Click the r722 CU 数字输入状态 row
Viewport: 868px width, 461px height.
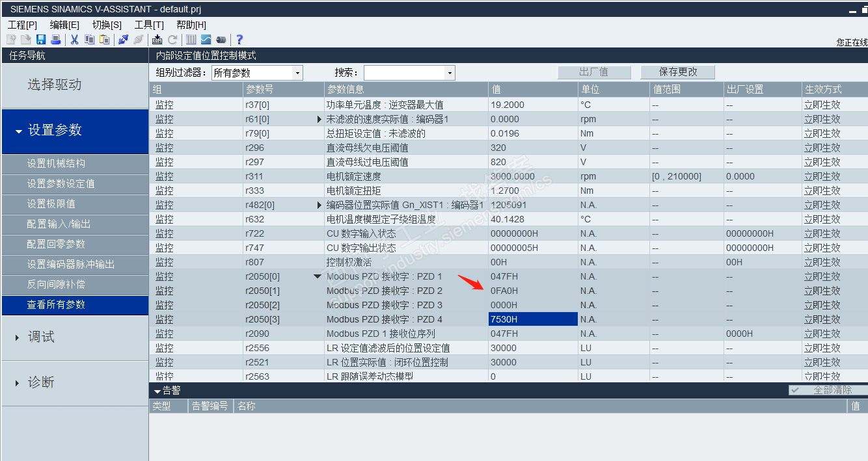point(508,233)
